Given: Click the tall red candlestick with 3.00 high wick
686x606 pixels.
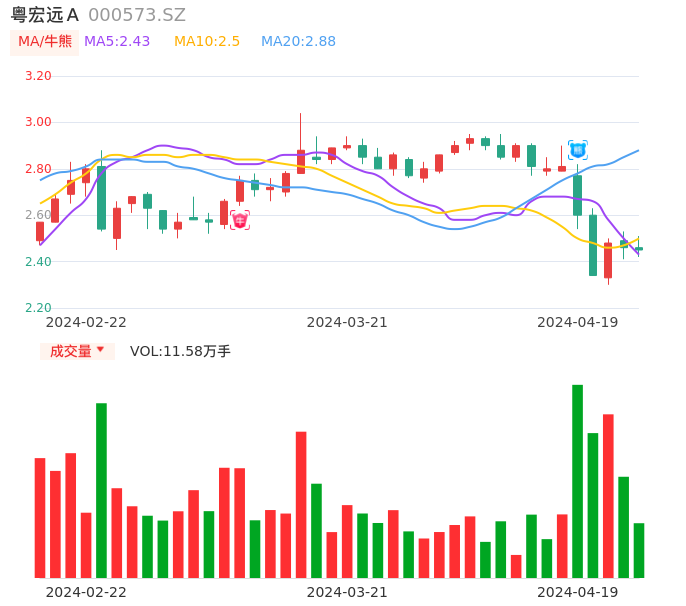Looking at the screenshot, I should point(301,161).
